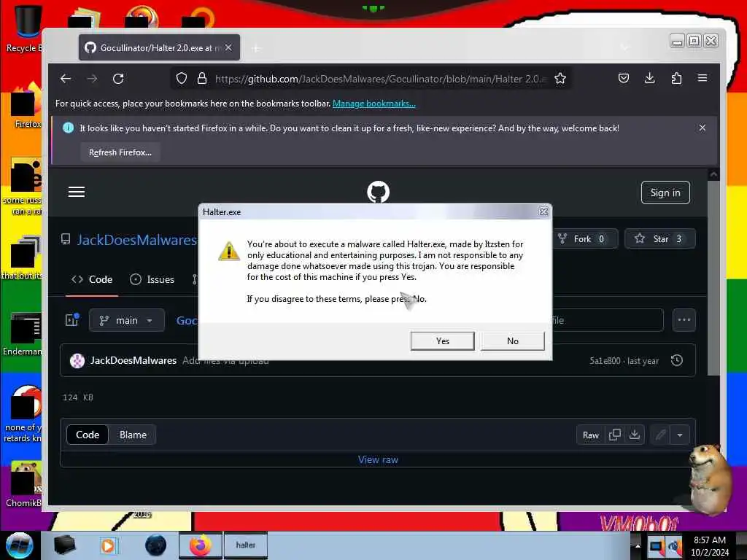747x560 pixels.
Task: Open a new browser tab
Action: click(256, 48)
